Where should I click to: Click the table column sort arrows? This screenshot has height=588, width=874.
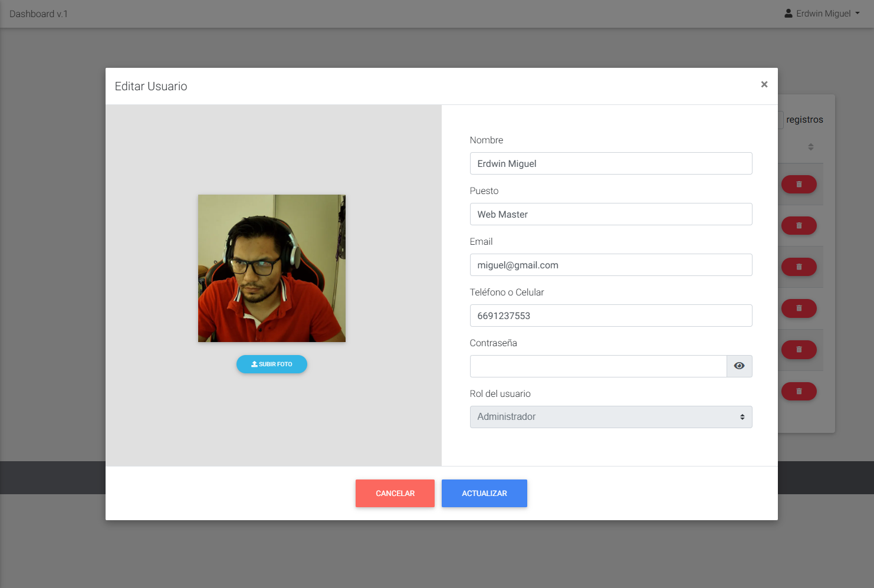pos(811,147)
